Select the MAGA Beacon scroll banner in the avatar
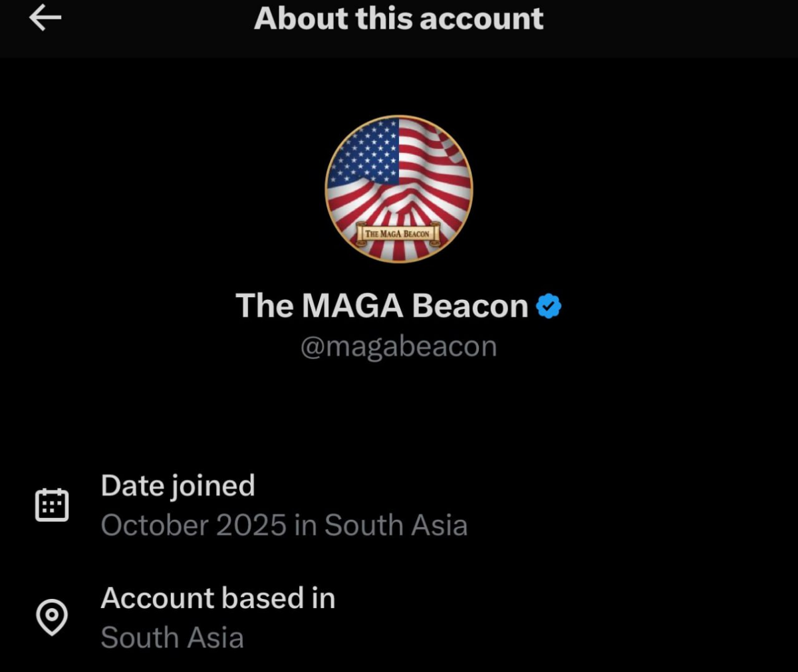The height and width of the screenshot is (672, 798). (398, 233)
